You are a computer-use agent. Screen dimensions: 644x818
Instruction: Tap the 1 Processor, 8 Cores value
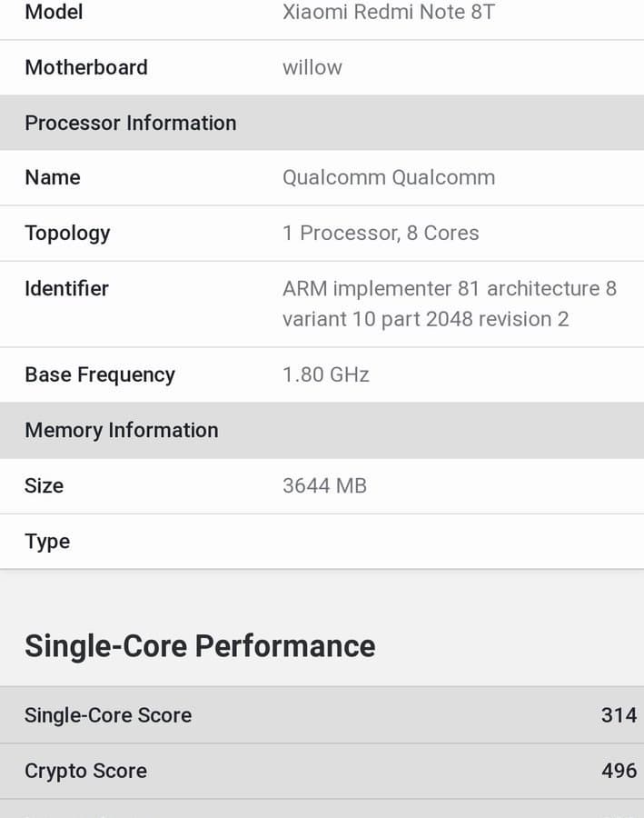click(x=381, y=234)
